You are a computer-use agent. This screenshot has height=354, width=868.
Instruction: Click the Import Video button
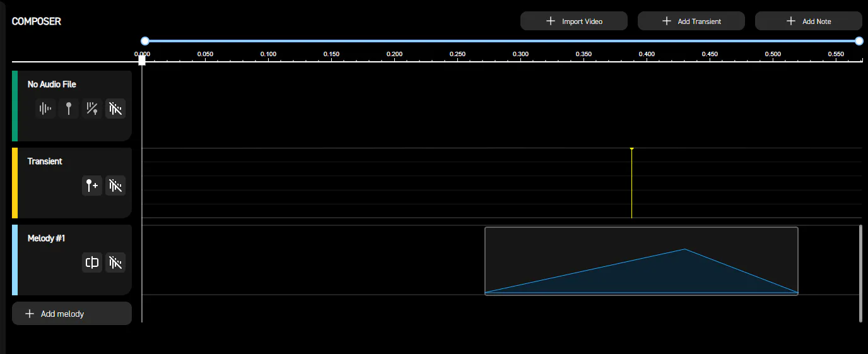574,21
